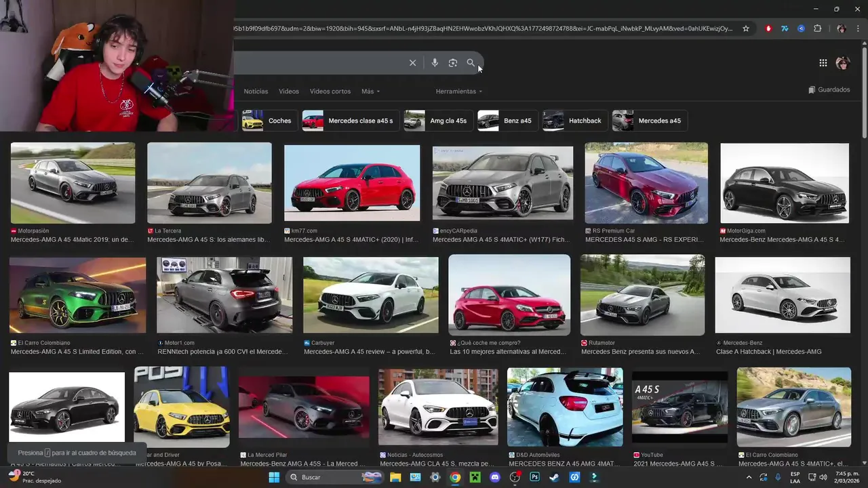Open the km77.com red hatchback image
868x488 pixels.
tap(352, 183)
